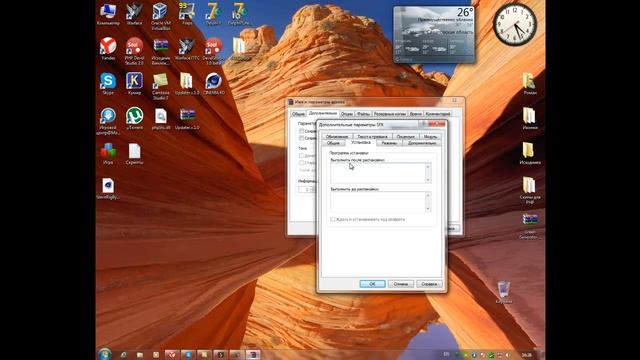Open the Skype desktop icon
Viewport: 640px width, 360px height.
[x=108, y=84]
